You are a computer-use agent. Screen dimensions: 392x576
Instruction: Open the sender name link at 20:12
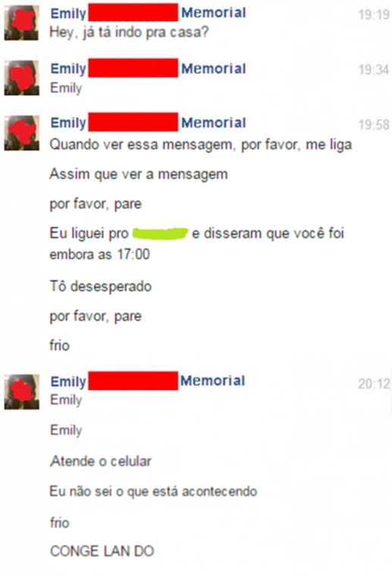point(148,381)
